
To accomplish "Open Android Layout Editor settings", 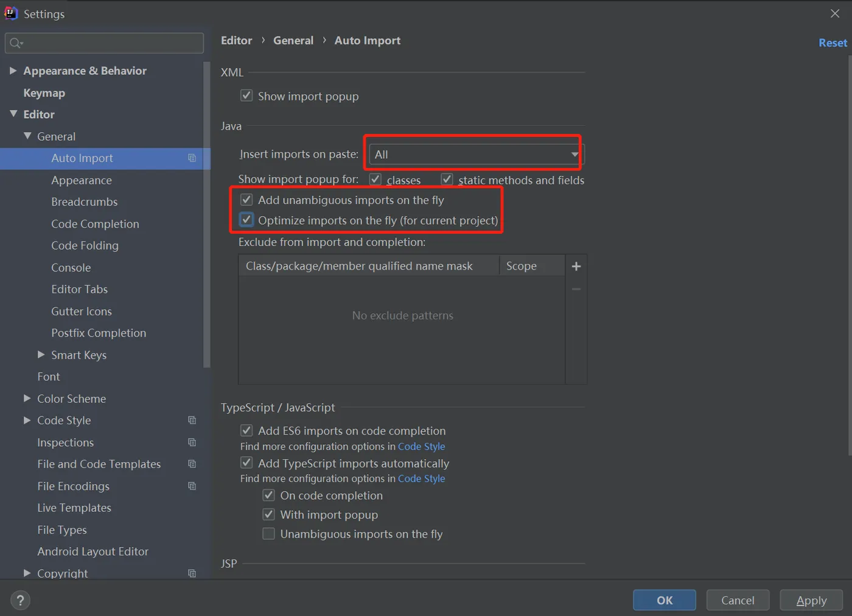I will [93, 551].
